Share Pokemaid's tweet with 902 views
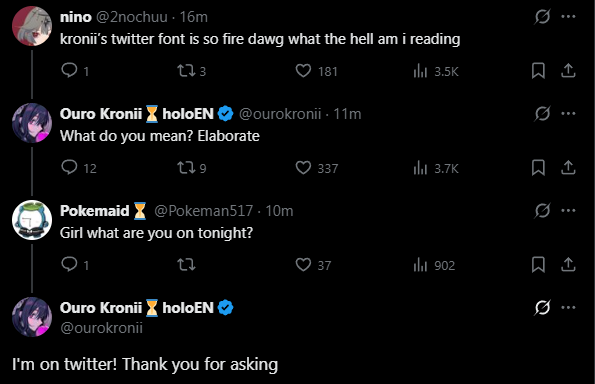595x384 pixels. (x=568, y=264)
